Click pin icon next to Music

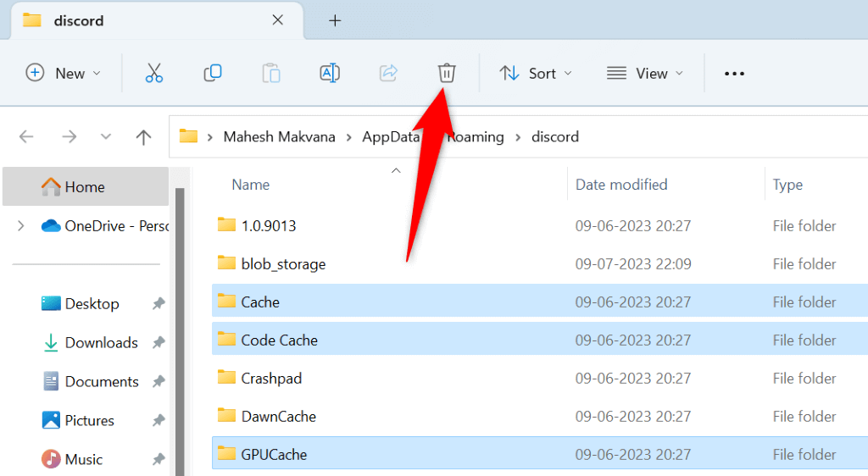[x=159, y=459]
